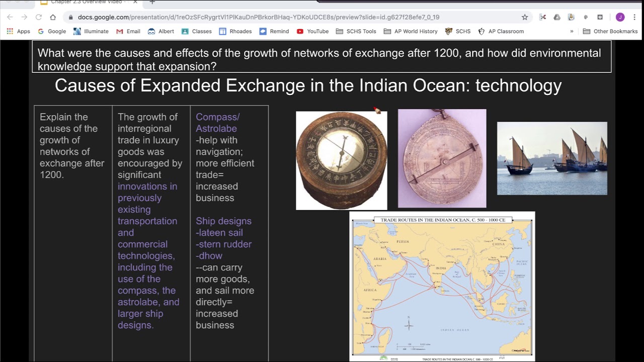The image size is (644, 362).
Task: Expand the Other Bookmarks folder
Action: pos(610,31)
